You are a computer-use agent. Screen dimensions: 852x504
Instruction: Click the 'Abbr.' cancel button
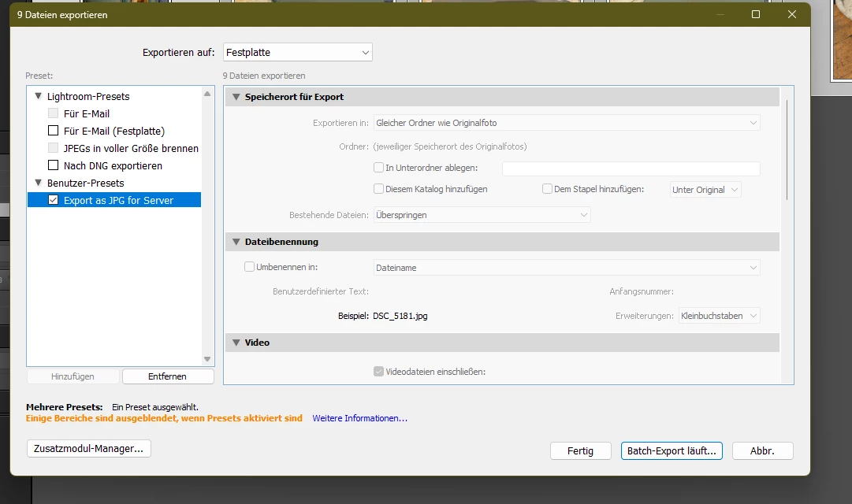click(x=762, y=450)
